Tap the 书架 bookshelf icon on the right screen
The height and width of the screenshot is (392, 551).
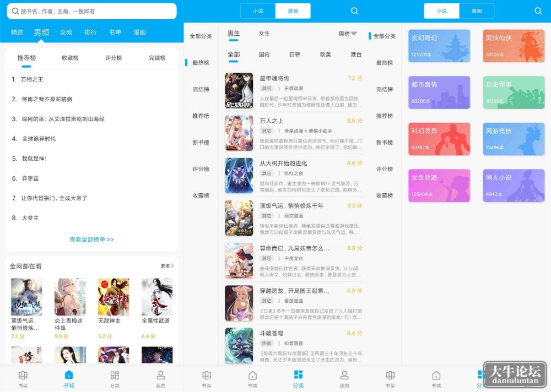(x=391, y=375)
